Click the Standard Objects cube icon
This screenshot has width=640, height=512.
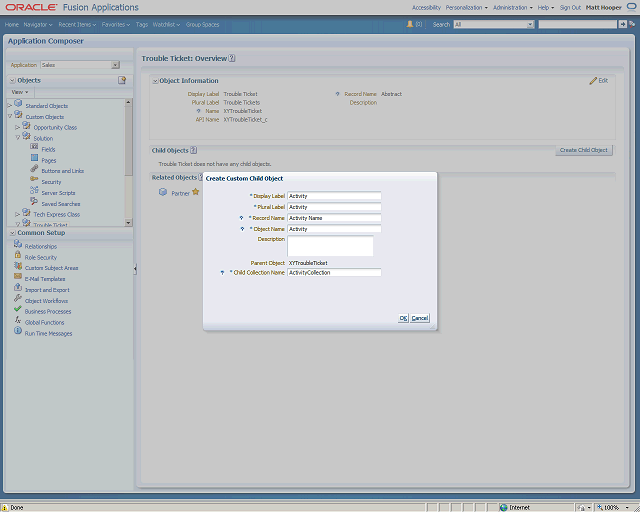18,103
